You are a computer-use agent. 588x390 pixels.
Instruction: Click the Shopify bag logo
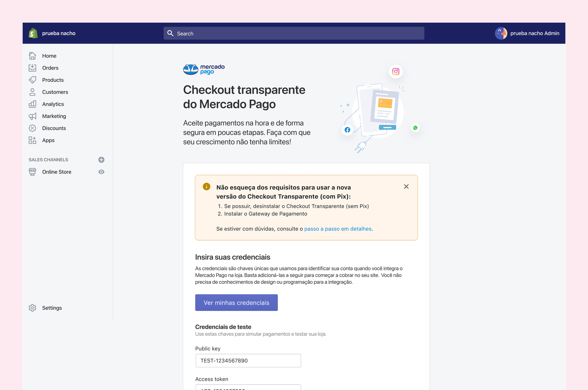[x=33, y=33]
